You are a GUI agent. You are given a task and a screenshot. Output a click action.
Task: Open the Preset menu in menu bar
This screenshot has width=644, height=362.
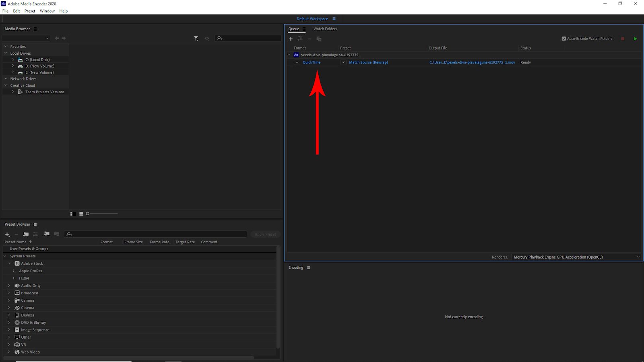click(x=30, y=11)
